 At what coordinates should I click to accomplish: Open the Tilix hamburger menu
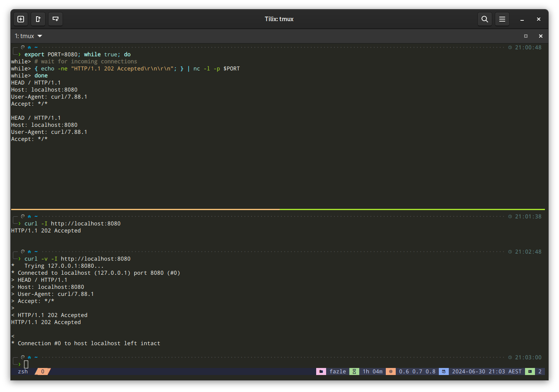[x=502, y=19]
